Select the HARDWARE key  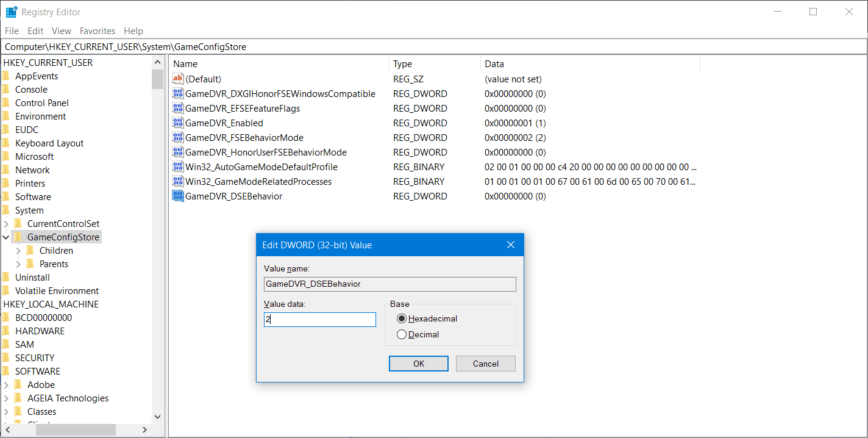pos(40,331)
